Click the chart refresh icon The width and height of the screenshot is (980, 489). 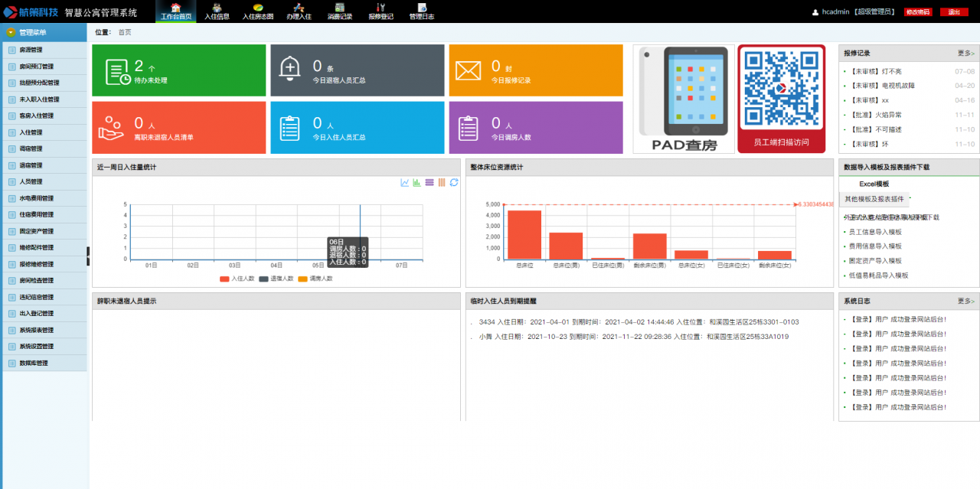454,182
